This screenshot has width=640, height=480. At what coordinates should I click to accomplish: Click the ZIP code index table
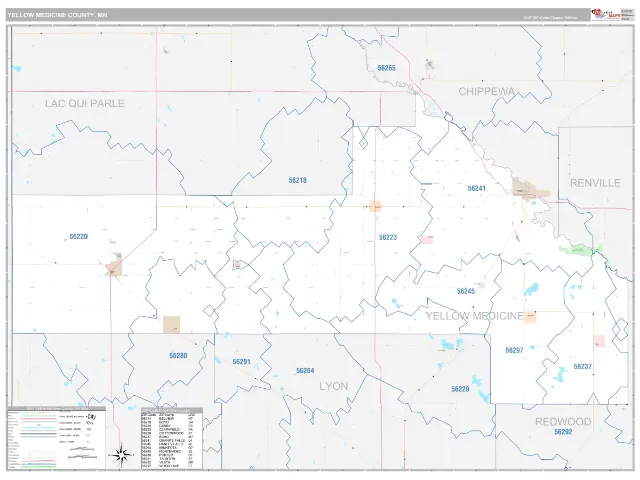172,438
